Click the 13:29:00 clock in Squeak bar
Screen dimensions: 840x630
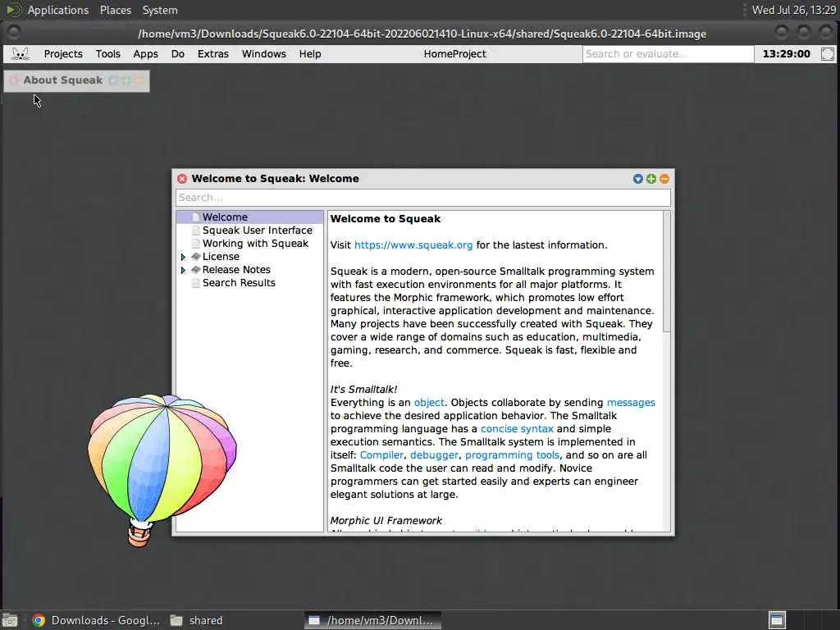click(787, 53)
